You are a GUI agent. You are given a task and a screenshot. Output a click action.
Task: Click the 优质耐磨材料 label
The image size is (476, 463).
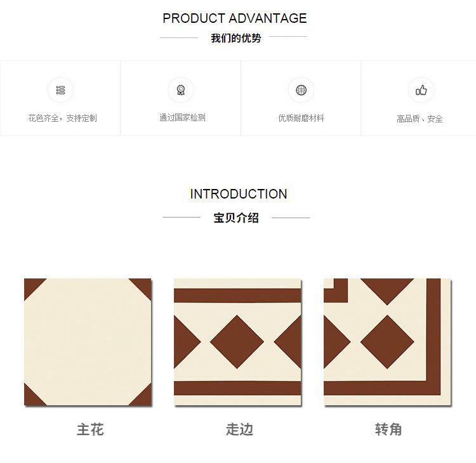301,118
